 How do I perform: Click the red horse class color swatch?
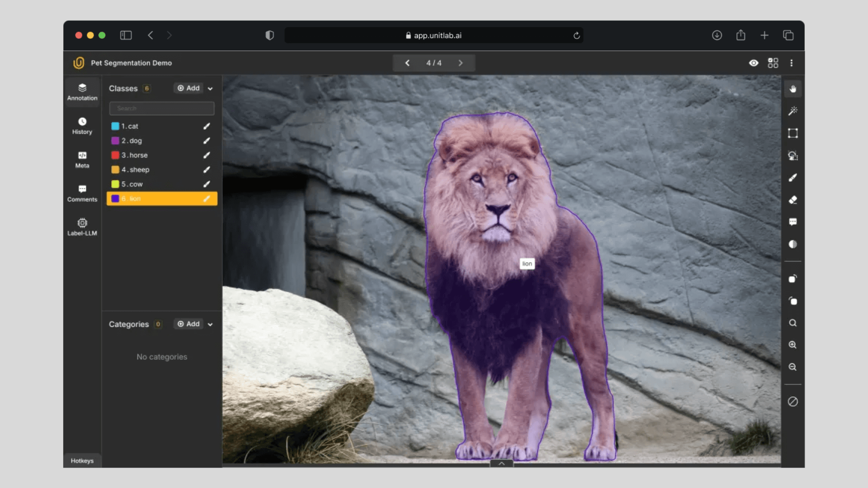(x=115, y=155)
